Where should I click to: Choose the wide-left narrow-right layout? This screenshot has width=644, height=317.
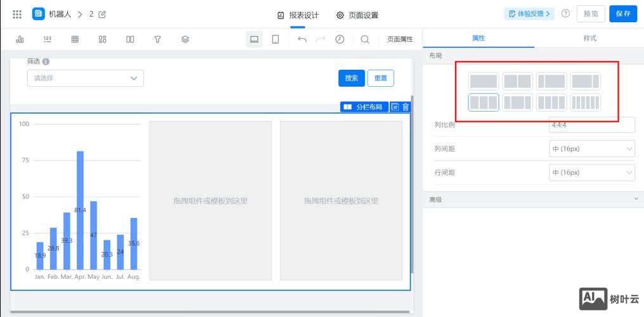(585, 81)
